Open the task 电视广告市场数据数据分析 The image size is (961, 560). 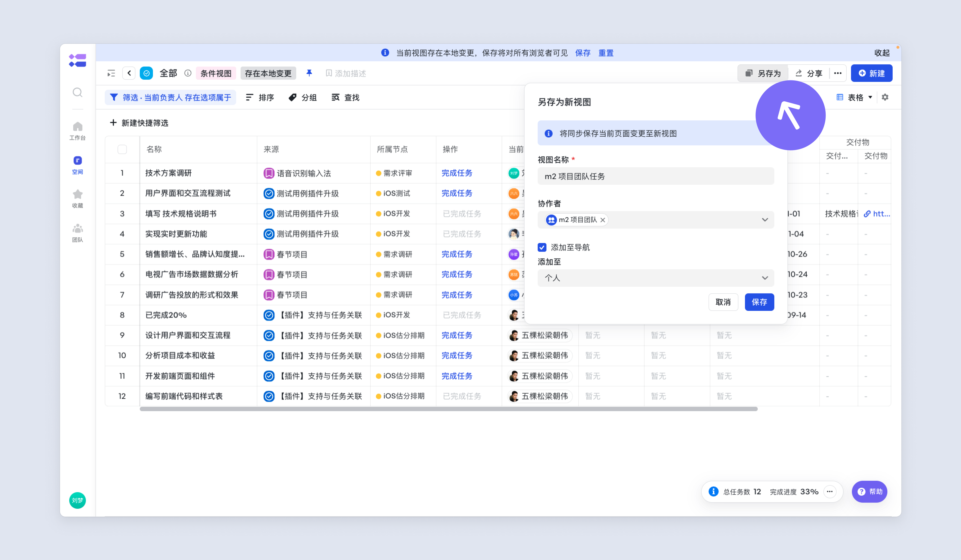(191, 274)
